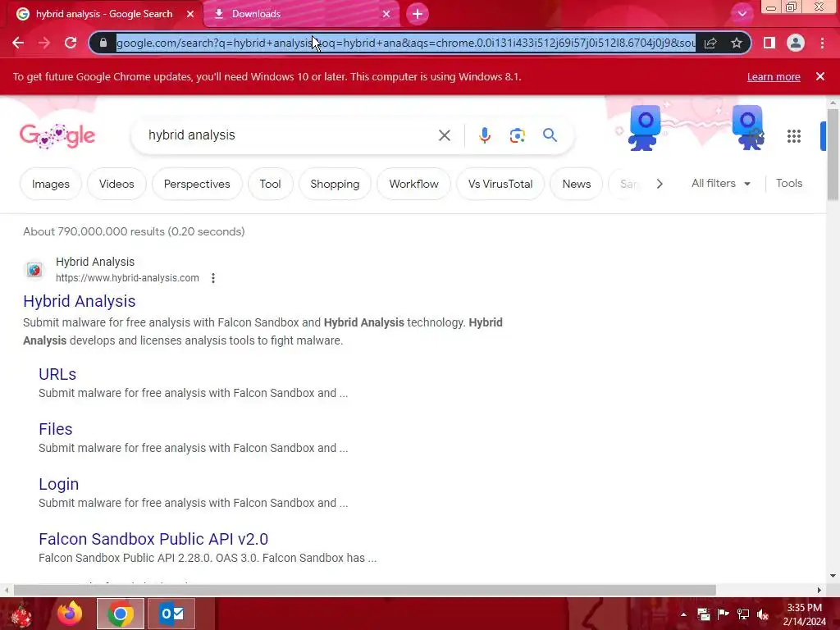
Task: Open the URLs sitelink
Action: point(57,374)
